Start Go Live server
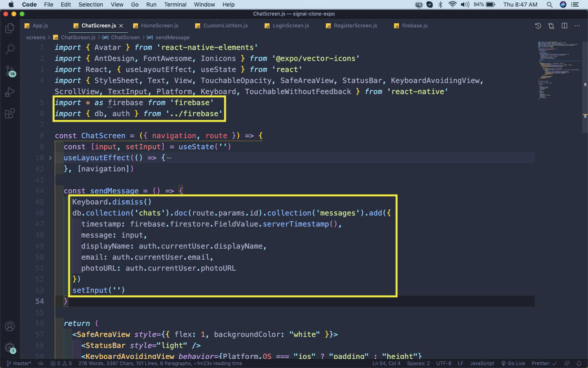588x368 pixels. coord(513,364)
